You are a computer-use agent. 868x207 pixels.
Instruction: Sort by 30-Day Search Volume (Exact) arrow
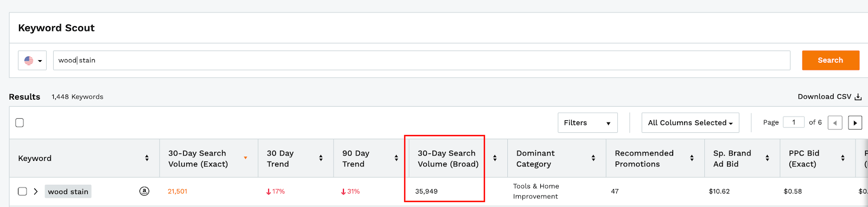(x=245, y=158)
